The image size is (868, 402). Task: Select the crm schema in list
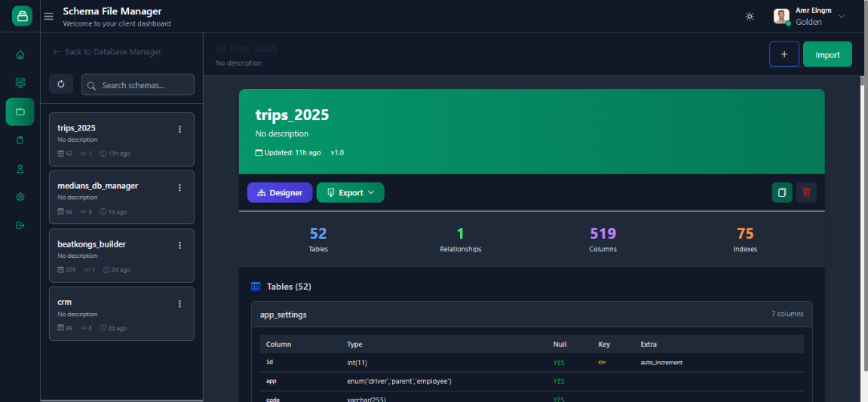point(113,313)
